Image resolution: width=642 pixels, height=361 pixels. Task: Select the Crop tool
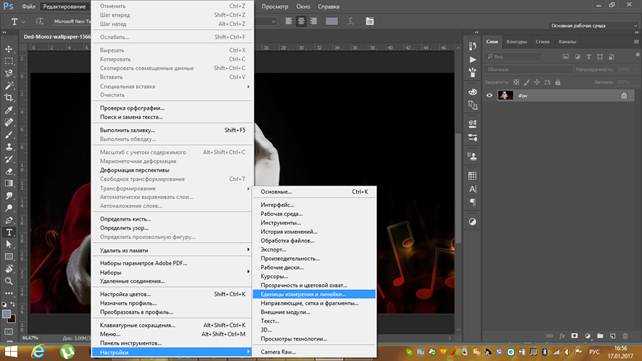click(x=9, y=98)
